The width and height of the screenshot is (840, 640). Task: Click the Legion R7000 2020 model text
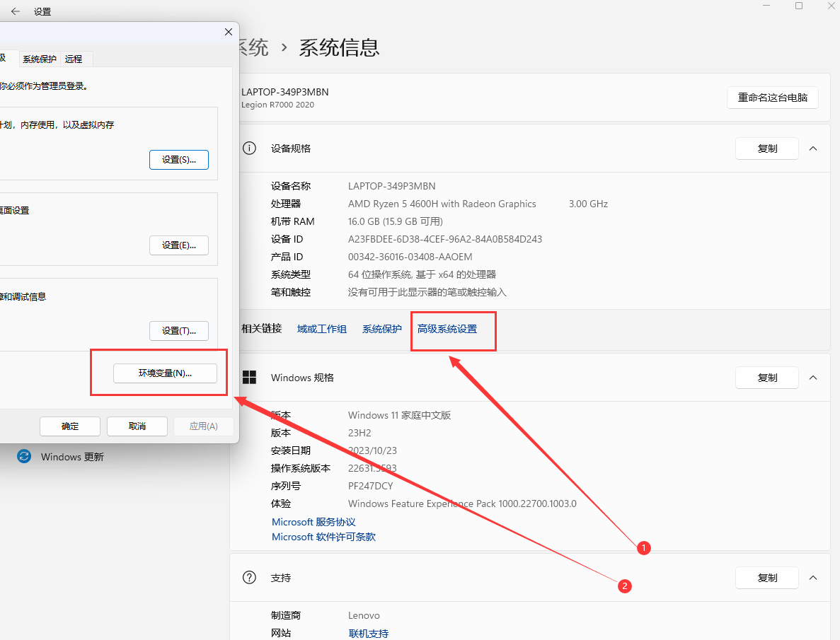point(277,105)
